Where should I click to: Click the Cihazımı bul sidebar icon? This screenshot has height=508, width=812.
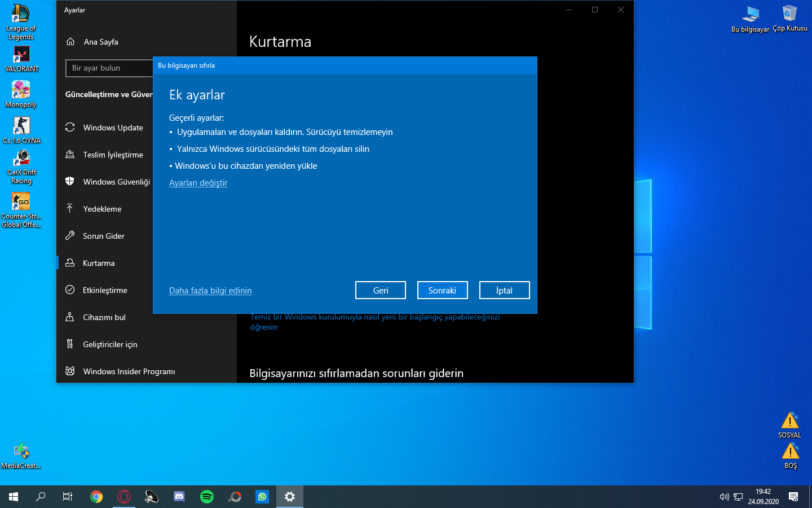(70, 317)
